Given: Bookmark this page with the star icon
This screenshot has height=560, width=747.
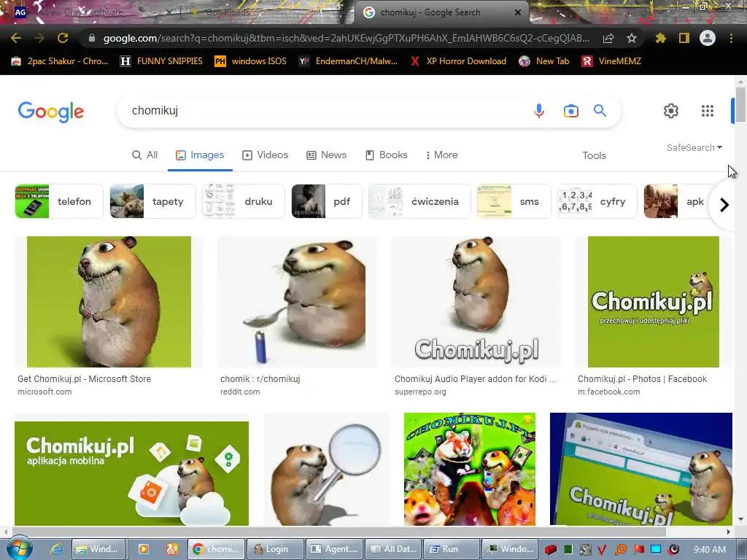Looking at the screenshot, I should (632, 38).
